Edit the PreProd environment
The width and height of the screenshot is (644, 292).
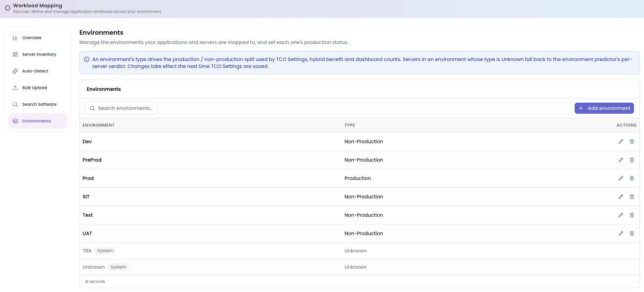(x=621, y=160)
